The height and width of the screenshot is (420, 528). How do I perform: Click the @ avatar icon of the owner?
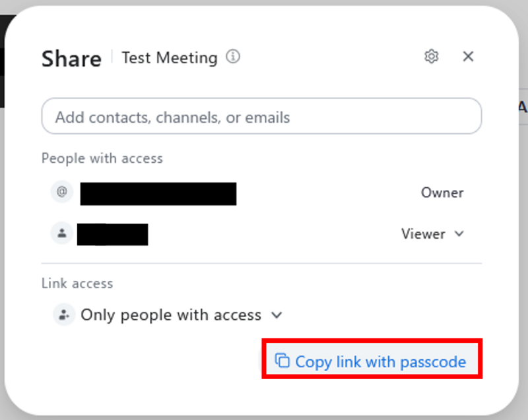pos(62,192)
